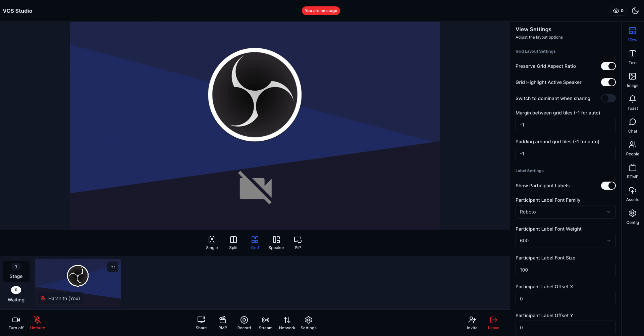644x336 pixels.
Task: Open the Chat panel
Action: point(632,126)
